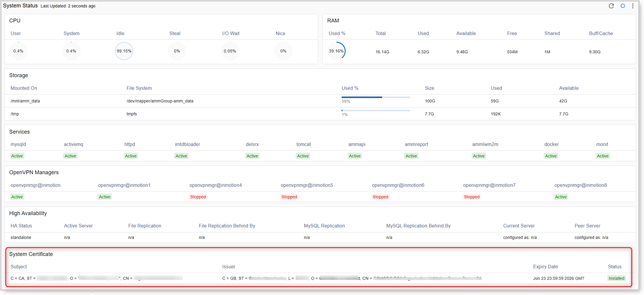Click the Active badge under docker

[551, 156]
